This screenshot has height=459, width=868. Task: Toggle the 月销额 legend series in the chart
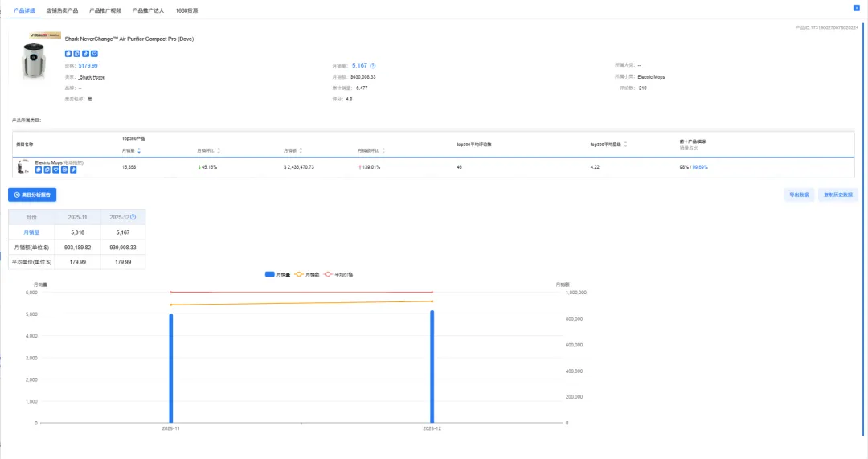[x=308, y=274]
